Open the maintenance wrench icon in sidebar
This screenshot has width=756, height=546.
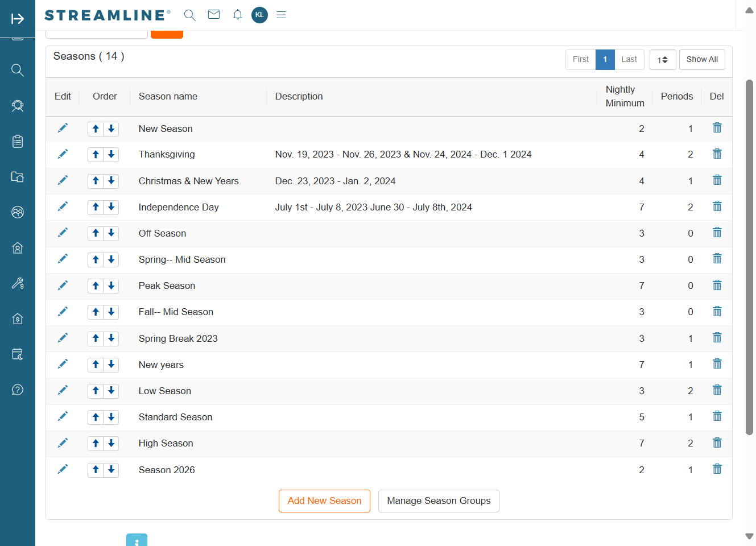18,283
